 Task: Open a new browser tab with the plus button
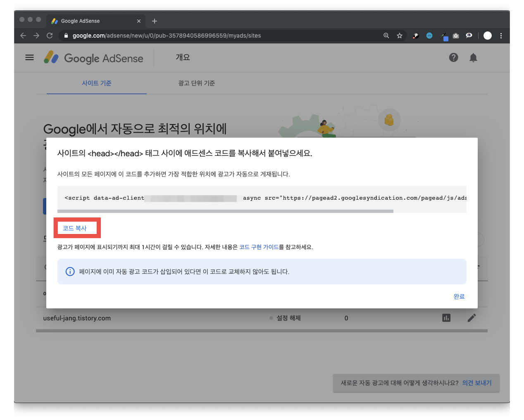coord(155,21)
